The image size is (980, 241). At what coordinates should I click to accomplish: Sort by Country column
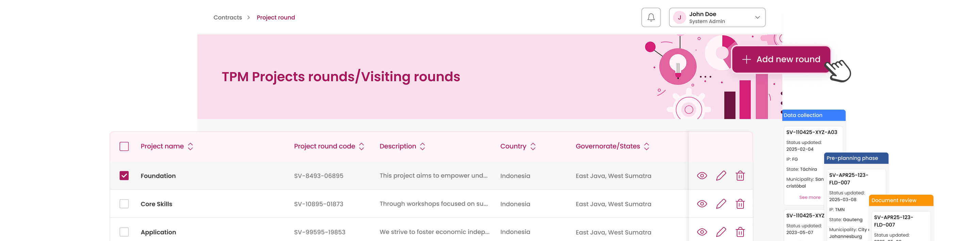point(533,147)
